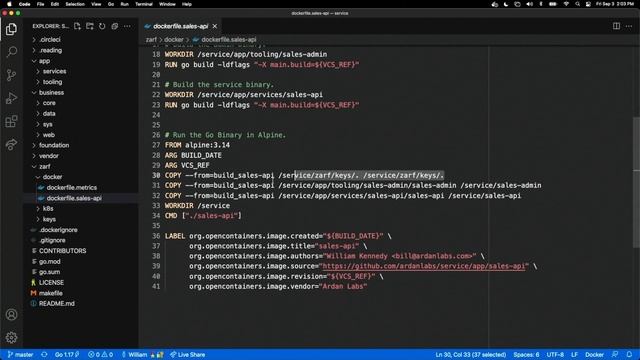Screen dimensions: 640x360
Task: Click the Wi-Fi icon in menu bar
Action: pyautogui.click(x=566, y=4)
